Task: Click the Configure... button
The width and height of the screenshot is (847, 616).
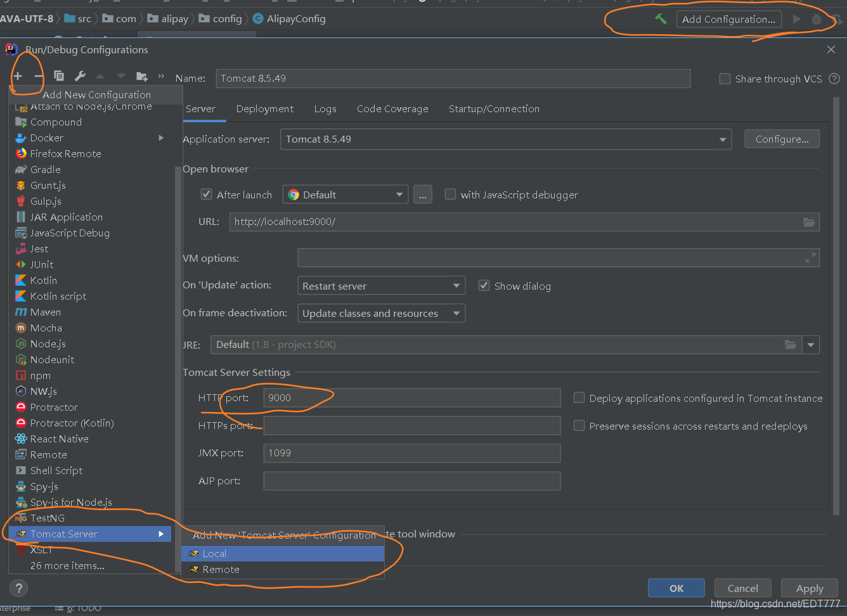Action: point(782,139)
